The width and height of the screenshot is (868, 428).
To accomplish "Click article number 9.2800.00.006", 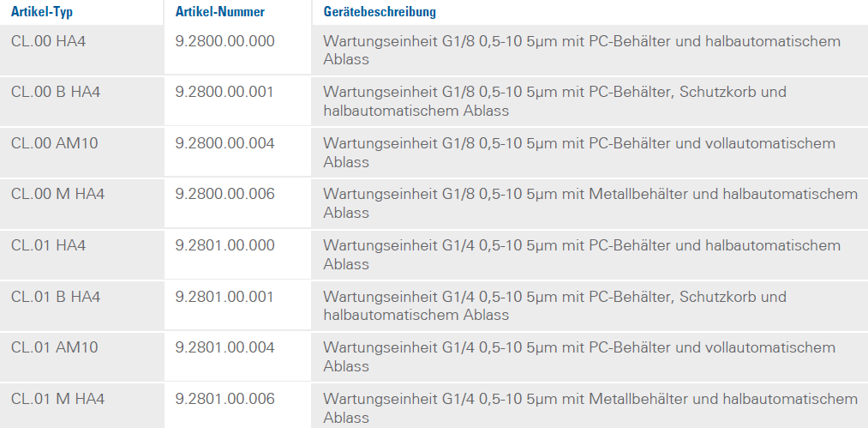I will (224, 194).
